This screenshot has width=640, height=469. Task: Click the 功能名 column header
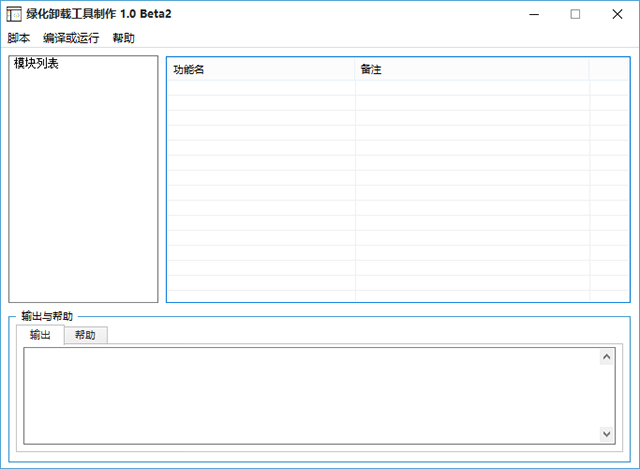[x=261, y=69]
